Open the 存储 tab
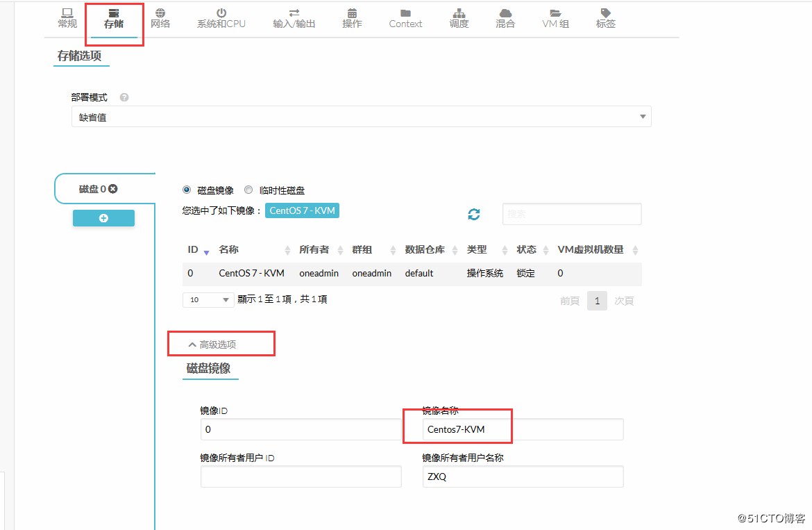The image size is (812, 530). pyautogui.click(x=114, y=19)
